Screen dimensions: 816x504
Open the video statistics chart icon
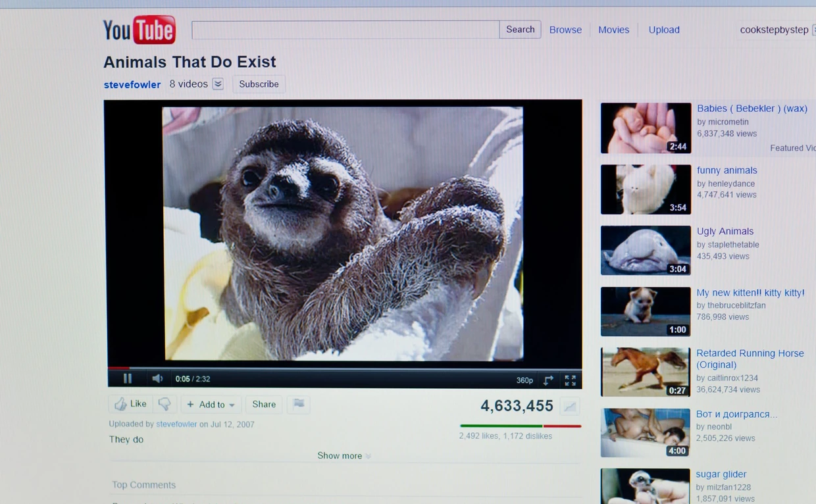(570, 407)
